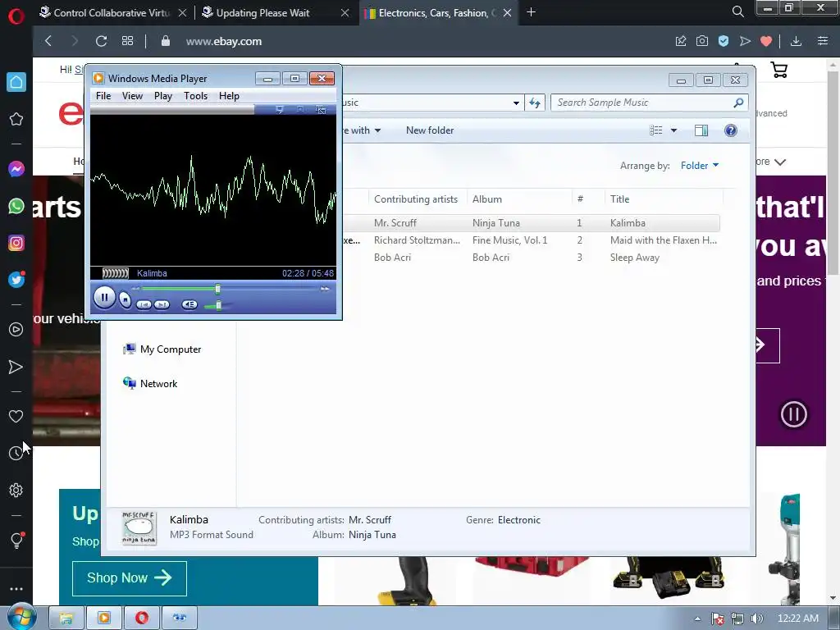The image size is (840, 630).
Task: Open Opera downloads icon
Action: (796, 41)
